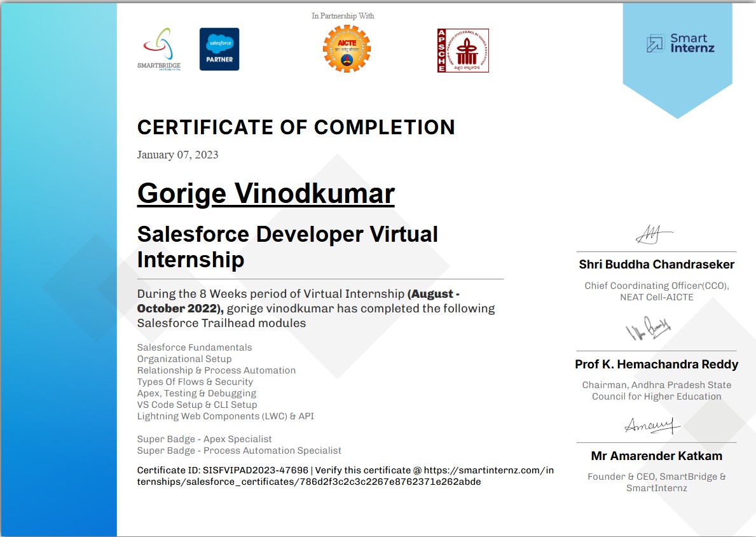Click the Certificate ID text
This screenshot has width=756, height=537.
(223, 470)
